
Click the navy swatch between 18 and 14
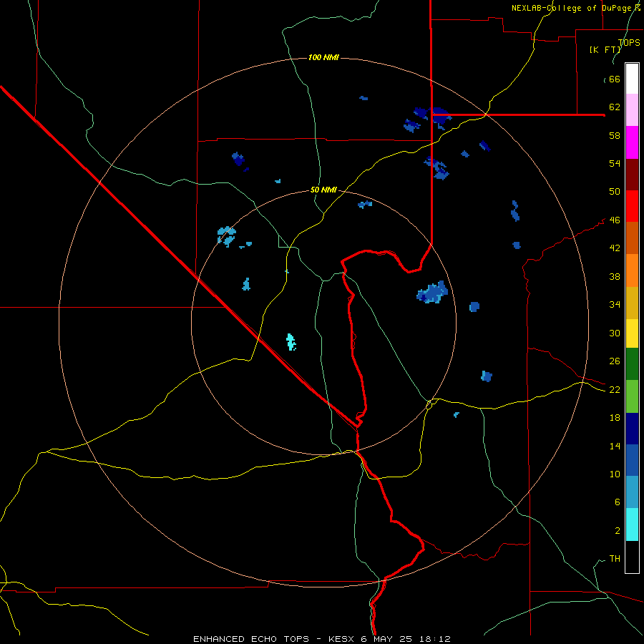632,429
